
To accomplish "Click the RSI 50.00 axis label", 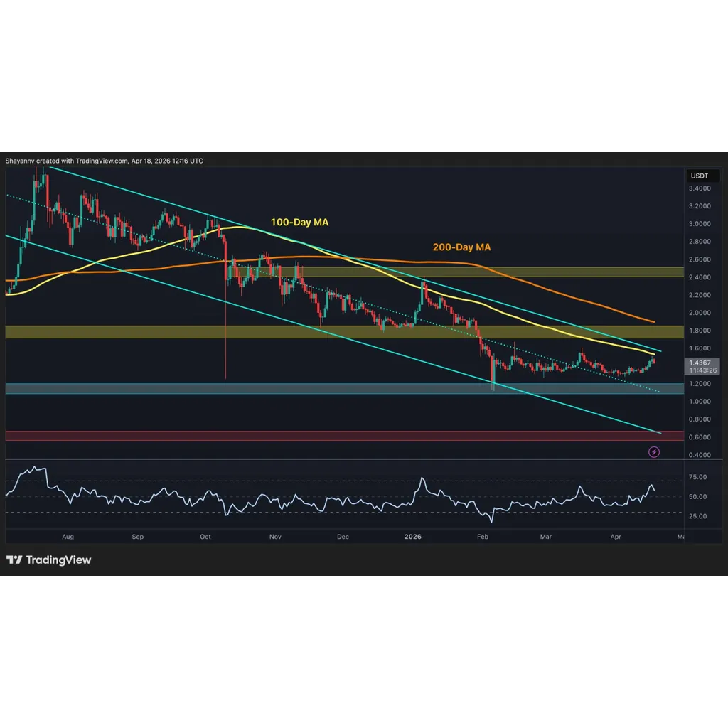I will (x=698, y=496).
